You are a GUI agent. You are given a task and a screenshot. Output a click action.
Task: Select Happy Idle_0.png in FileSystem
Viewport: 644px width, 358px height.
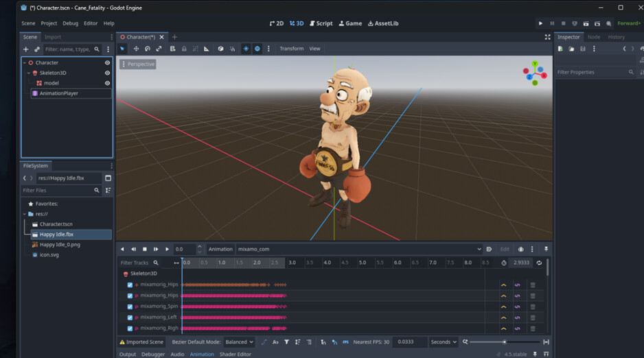tap(60, 244)
